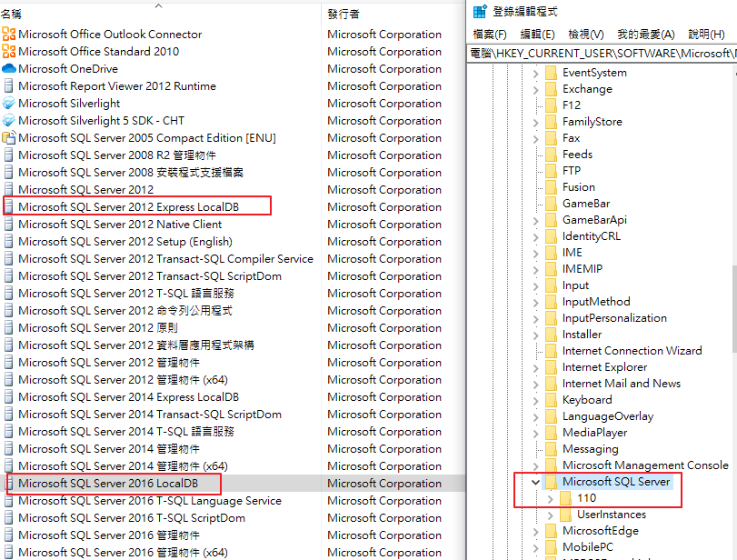The image size is (737, 560).
Task: Click the Microsoft Silverlight program icon
Action: click(x=8, y=103)
